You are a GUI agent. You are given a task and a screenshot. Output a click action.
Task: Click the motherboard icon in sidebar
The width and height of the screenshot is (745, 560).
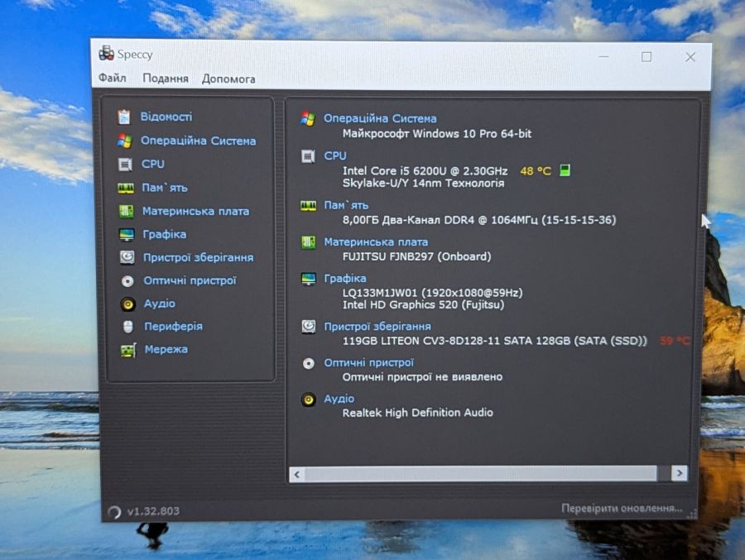pyautogui.click(x=126, y=211)
